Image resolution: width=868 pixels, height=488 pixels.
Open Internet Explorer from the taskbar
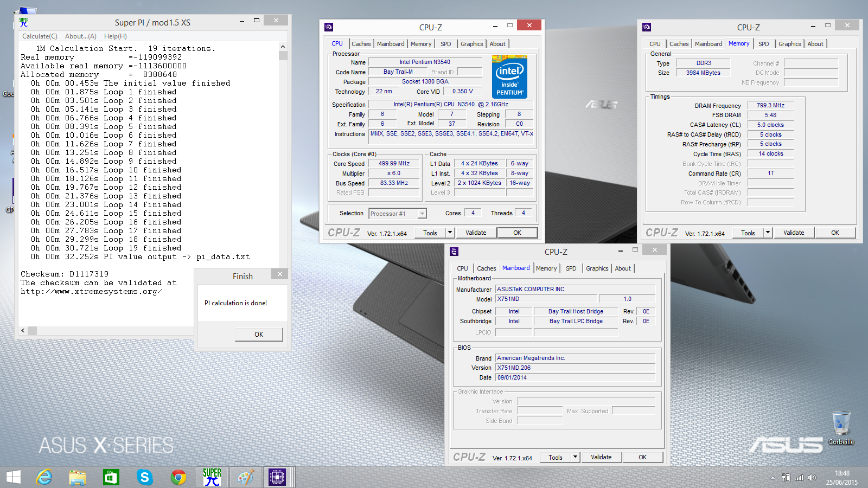(x=44, y=477)
